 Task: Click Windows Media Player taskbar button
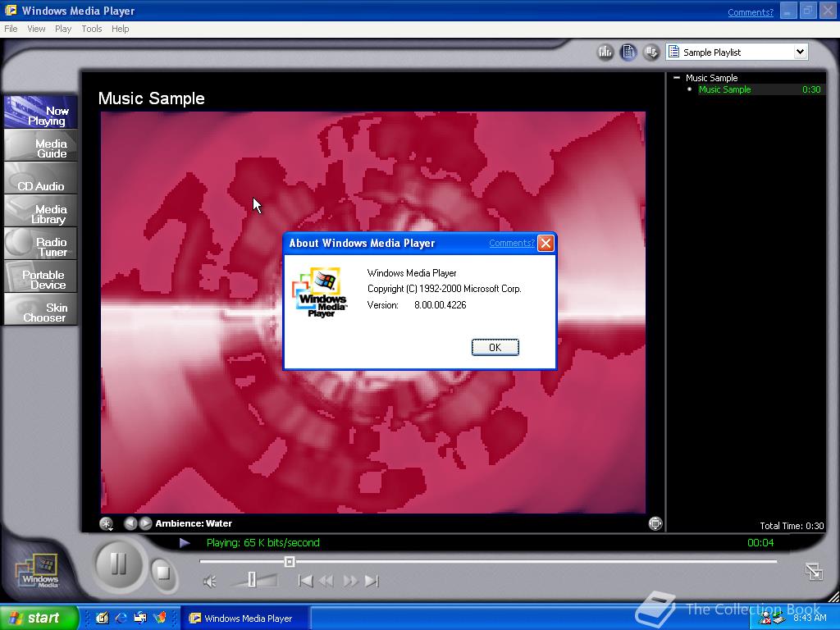click(x=244, y=619)
